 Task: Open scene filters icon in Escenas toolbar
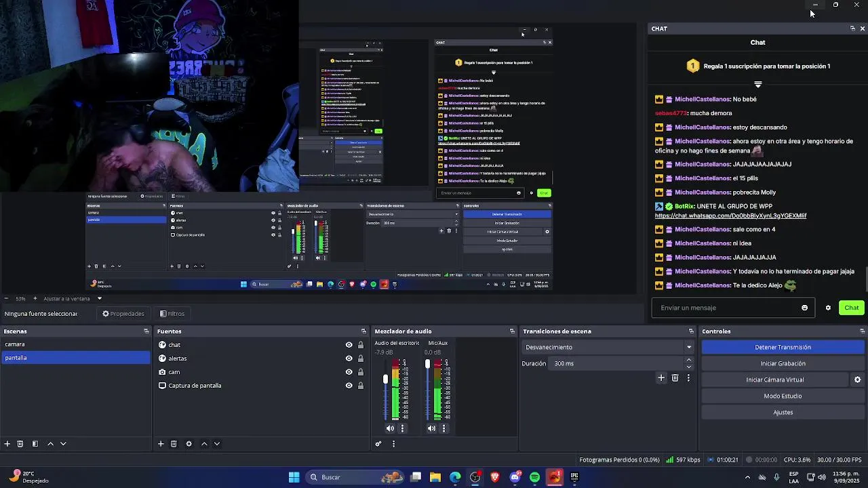point(35,444)
